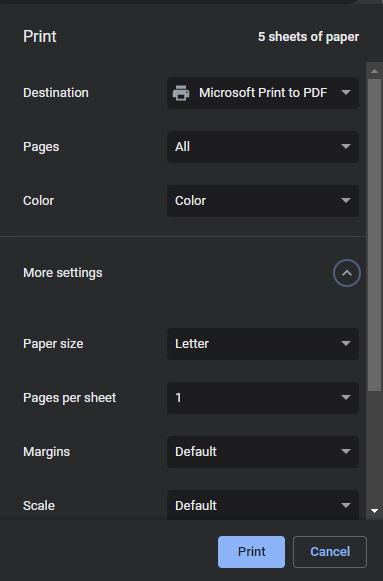The height and width of the screenshot is (581, 383).
Task: Open the Pages per sheet dropdown
Action: tap(263, 398)
